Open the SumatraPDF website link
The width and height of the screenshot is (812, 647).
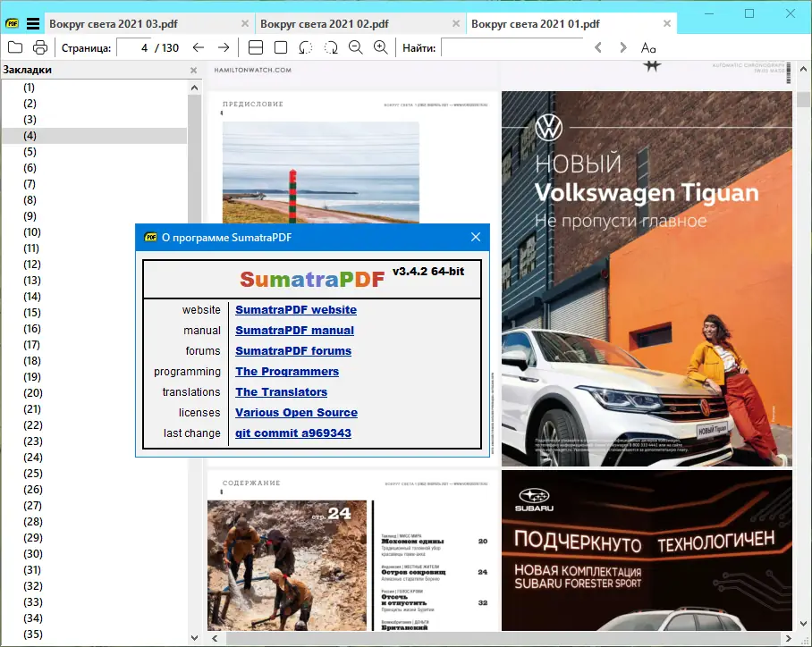click(x=296, y=309)
